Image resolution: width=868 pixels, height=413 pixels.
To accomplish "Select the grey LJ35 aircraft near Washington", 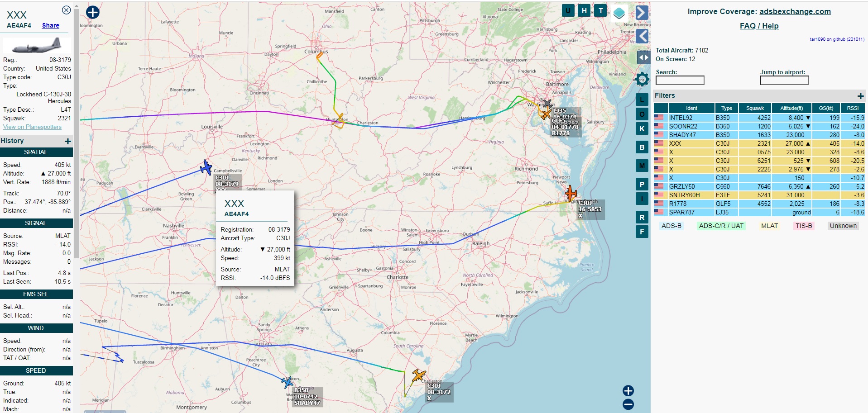I will (x=547, y=104).
